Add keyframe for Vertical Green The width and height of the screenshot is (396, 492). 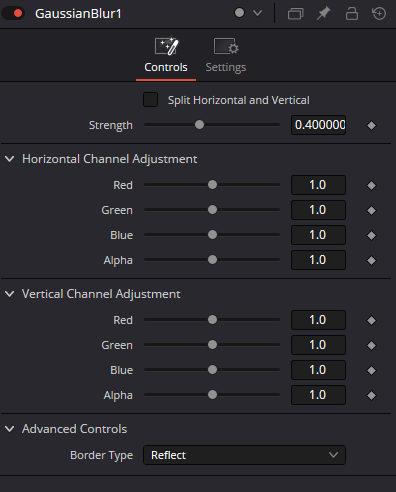coord(371,345)
